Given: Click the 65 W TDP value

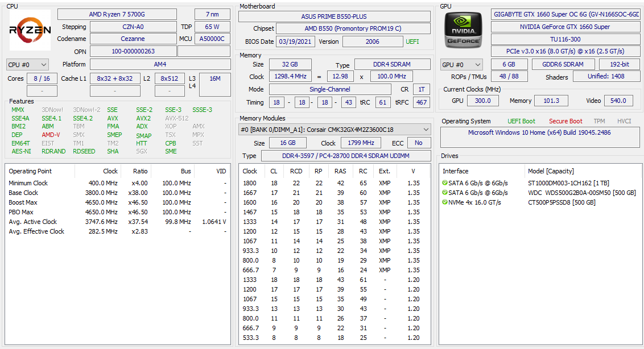Looking at the screenshot, I should [212, 27].
